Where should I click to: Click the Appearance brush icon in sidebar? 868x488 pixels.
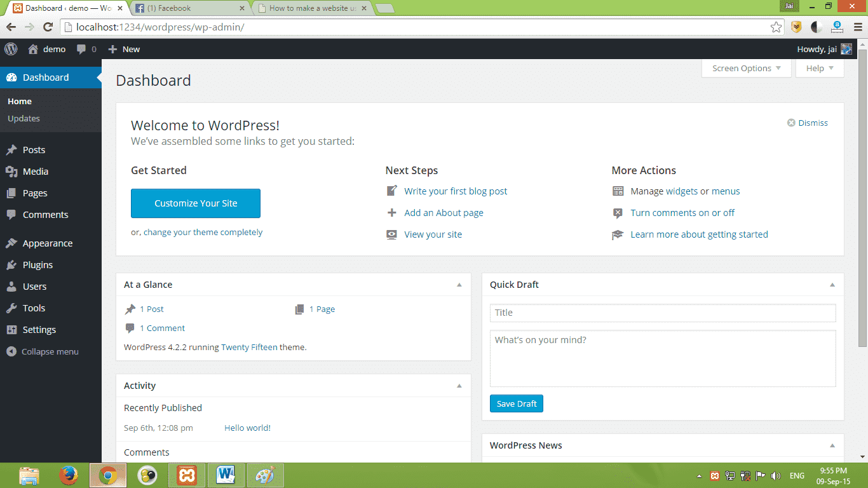tap(11, 243)
